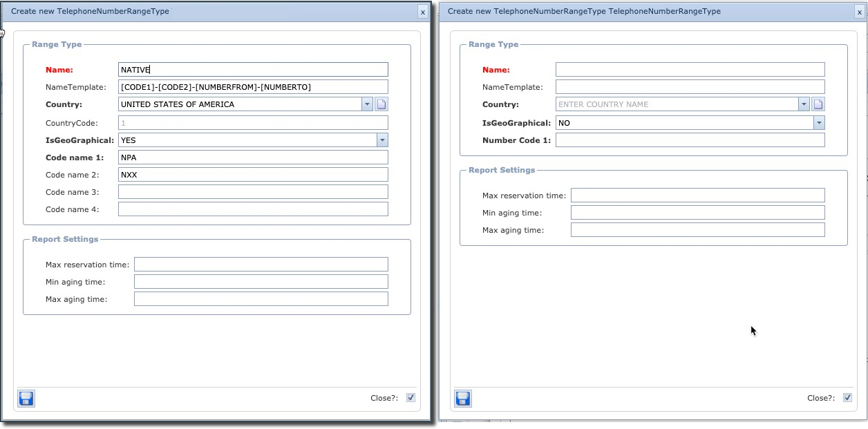Expand IsGeoGraphical dropdown set to YES
Image resolution: width=868 pixels, height=429 pixels.
381,140
